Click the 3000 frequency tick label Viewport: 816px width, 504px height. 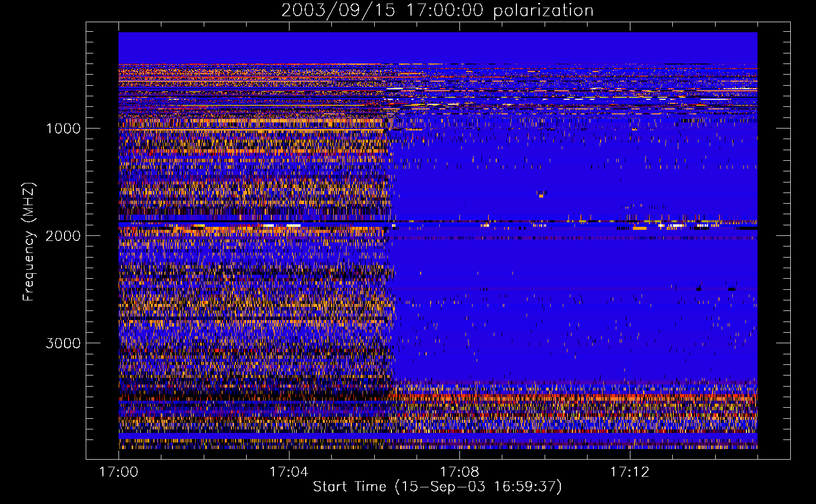pos(63,343)
